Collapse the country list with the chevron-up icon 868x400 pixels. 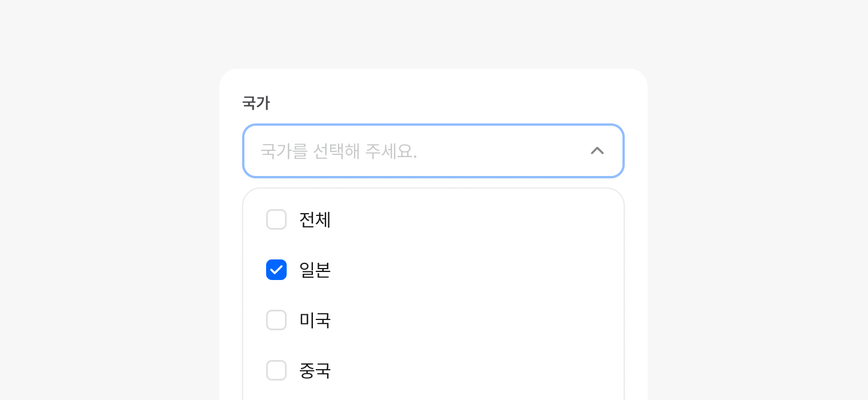[x=597, y=151]
